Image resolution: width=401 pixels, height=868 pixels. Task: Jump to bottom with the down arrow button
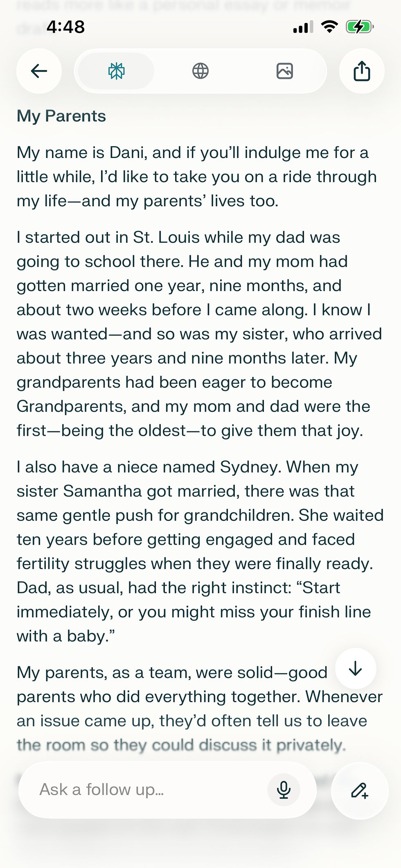coord(355,668)
